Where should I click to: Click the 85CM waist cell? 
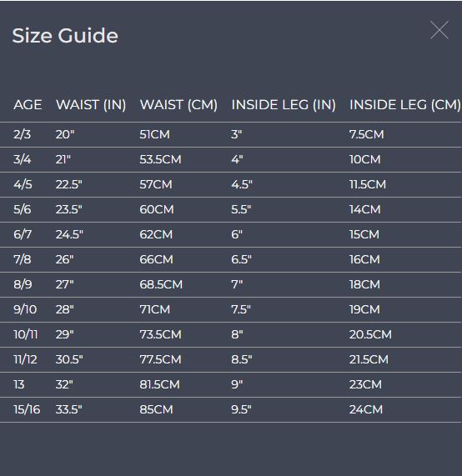[157, 409]
